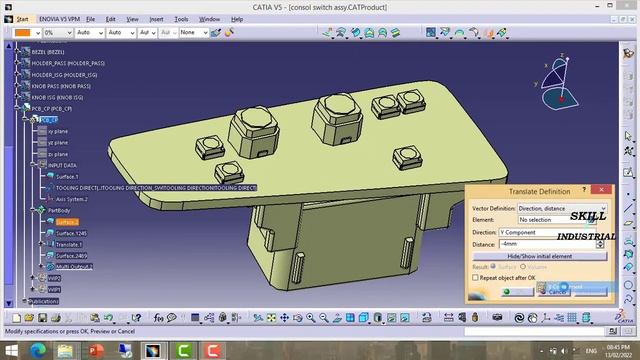The height and width of the screenshot is (360, 640).
Task: Click the Swap visible space icon
Action: click(405, 318)
